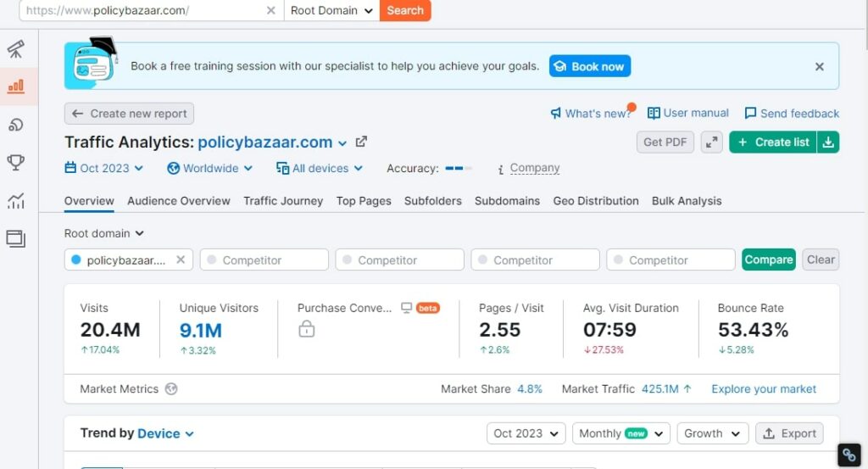Viewport: 868px width, 469px height.
Task: Click the Create list button
Action: click(x=773, y=142)
